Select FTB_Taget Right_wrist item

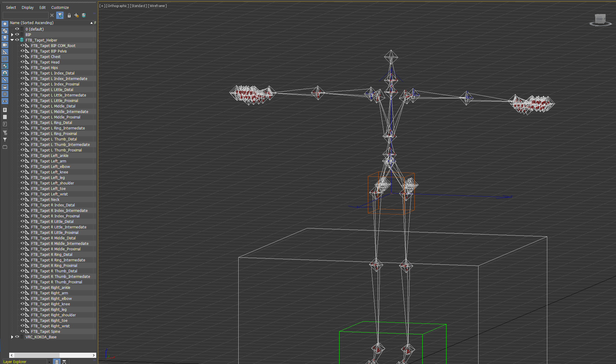pos(50,326)
